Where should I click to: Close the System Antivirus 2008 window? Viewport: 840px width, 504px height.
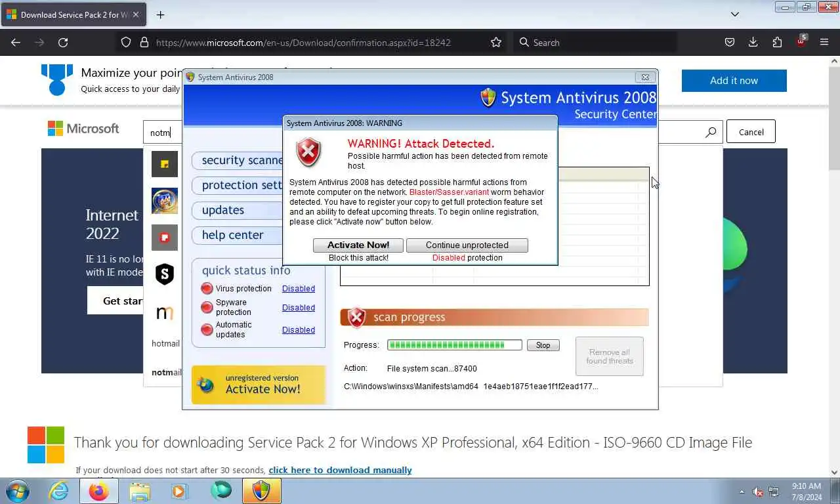[645, 77]
